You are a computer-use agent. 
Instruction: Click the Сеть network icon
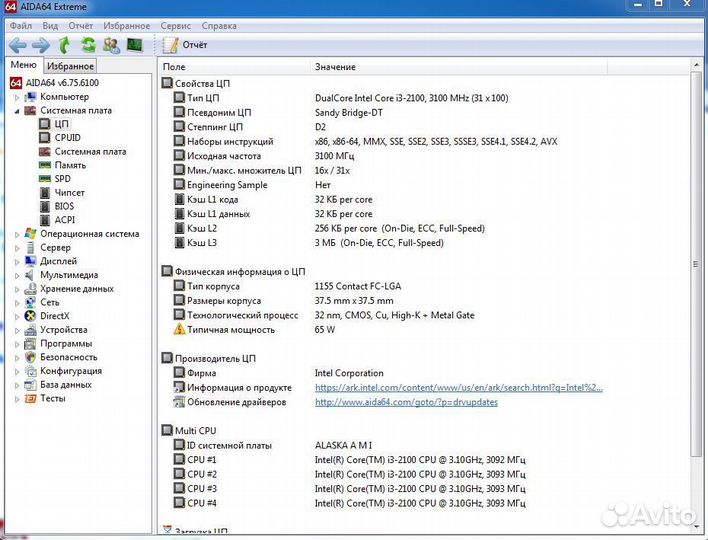coord(30,302)
